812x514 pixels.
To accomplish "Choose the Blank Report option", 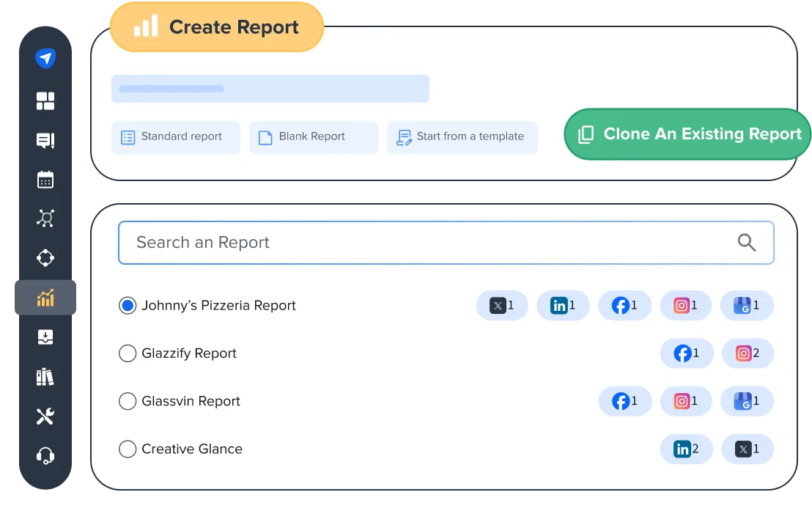I will [x=313, y=136].
